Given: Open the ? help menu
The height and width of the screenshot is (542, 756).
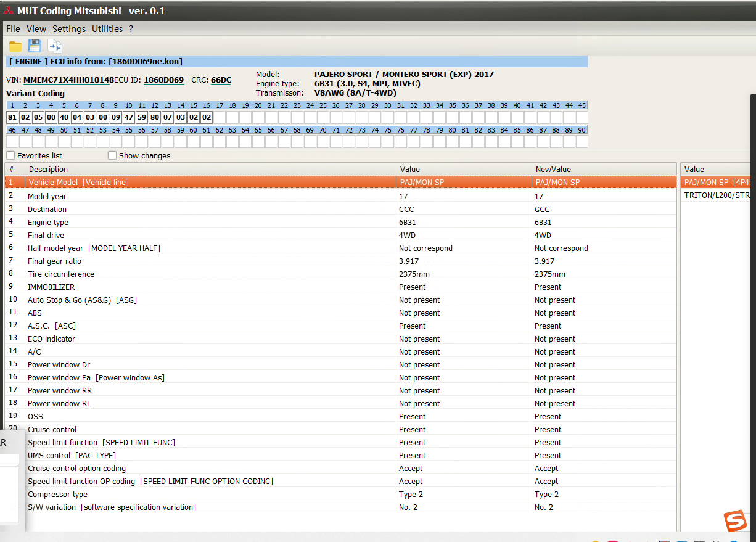Looking at the screenshot, I should pos(131,29).
